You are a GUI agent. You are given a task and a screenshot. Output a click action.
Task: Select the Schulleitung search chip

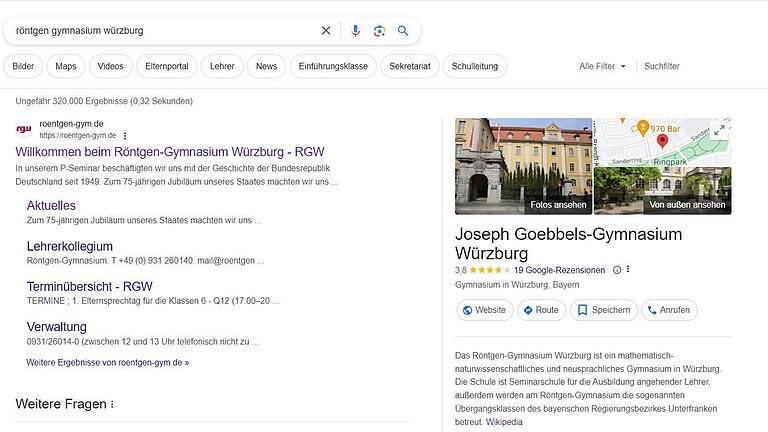(x=475, y=66)
